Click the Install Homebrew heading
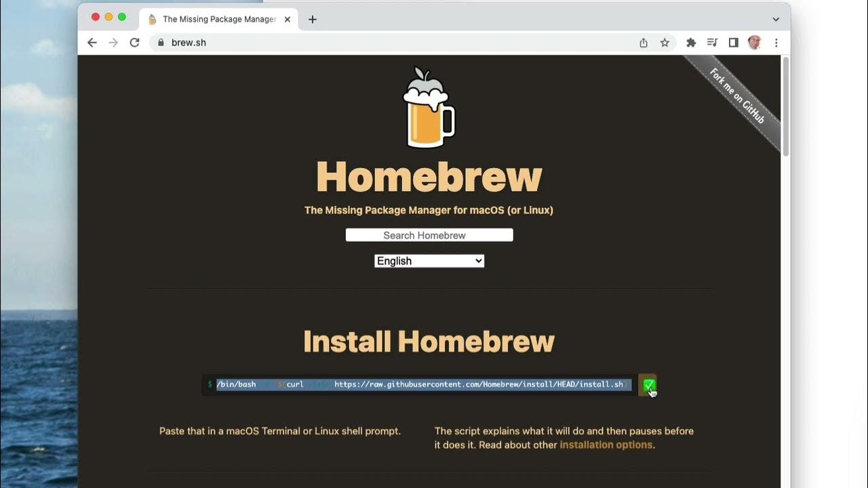This screenshot has width=868, height=488. (429, 342)
